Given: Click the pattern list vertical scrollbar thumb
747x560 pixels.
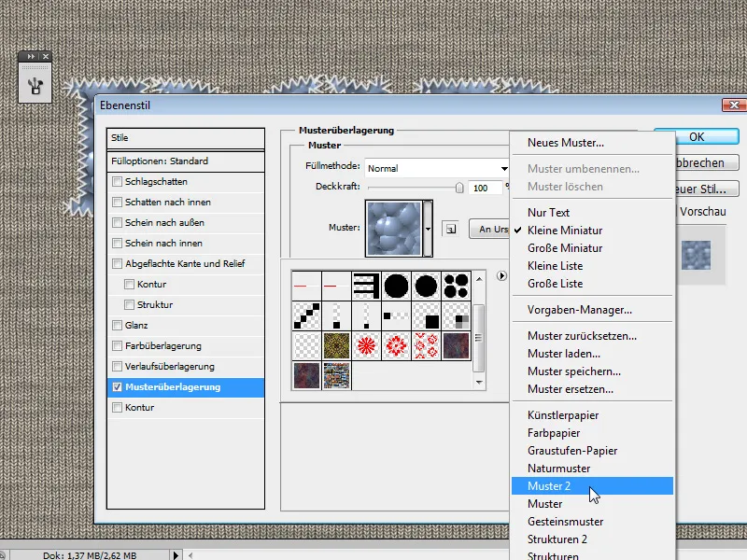Looking at the screenshot, I should (479, 338).
